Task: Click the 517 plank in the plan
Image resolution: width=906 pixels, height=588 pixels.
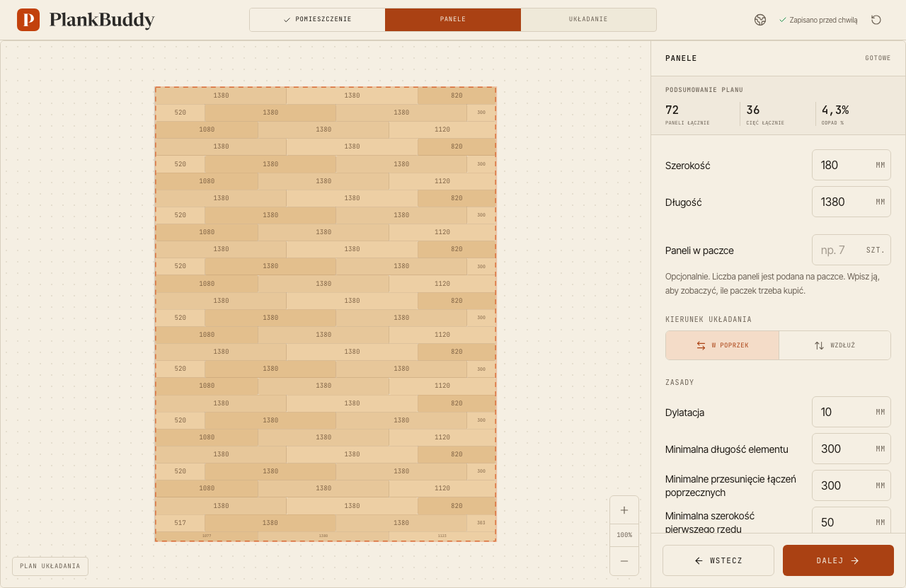Action: click(x=180, y=523)
